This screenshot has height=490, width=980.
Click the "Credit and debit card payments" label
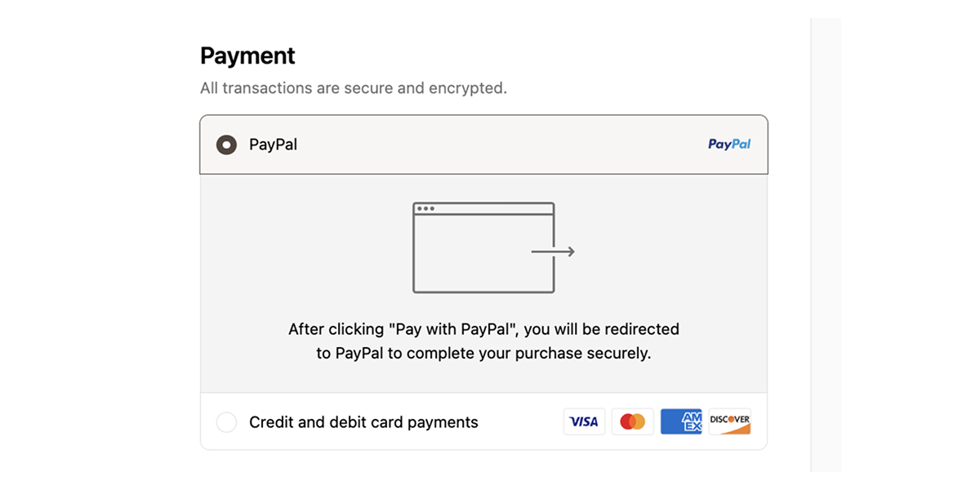pyautogui.click(x=363, y=422)
